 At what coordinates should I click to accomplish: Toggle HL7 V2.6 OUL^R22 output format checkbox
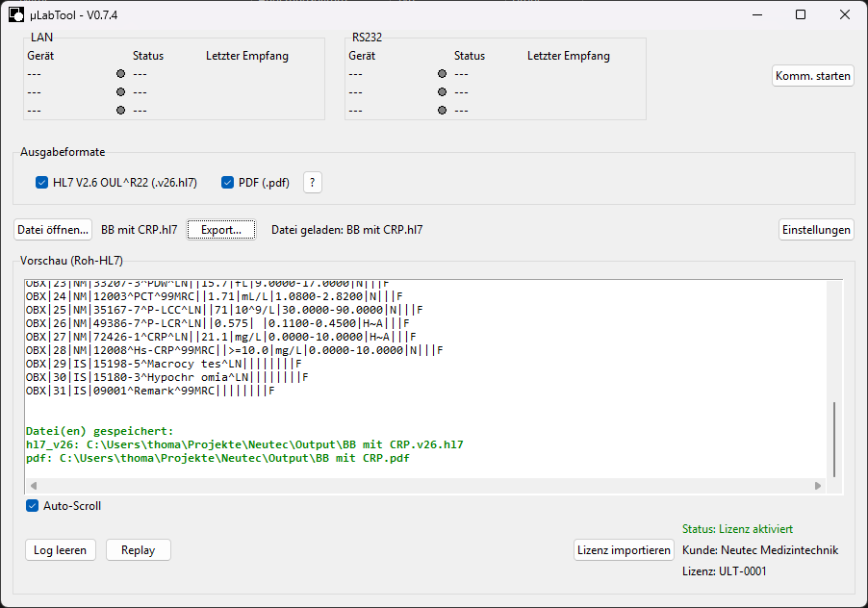coord(41,183)
